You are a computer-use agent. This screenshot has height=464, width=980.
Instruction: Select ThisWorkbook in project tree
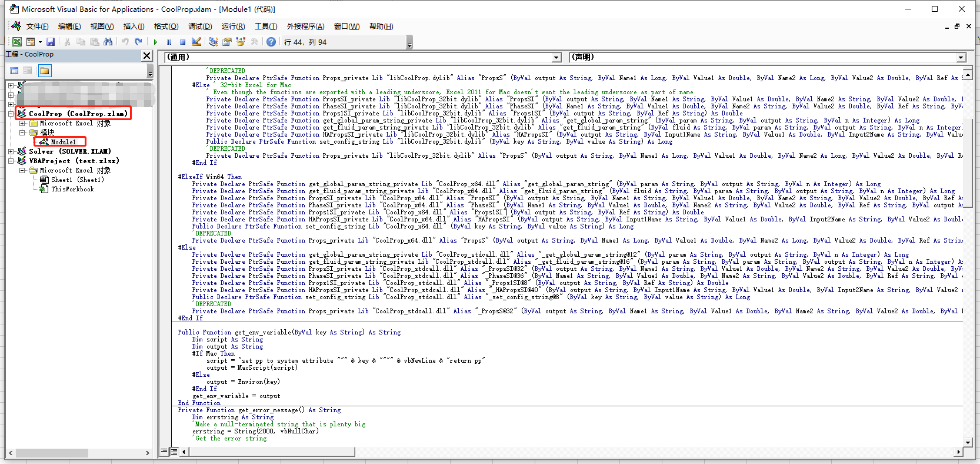(72, 189)
